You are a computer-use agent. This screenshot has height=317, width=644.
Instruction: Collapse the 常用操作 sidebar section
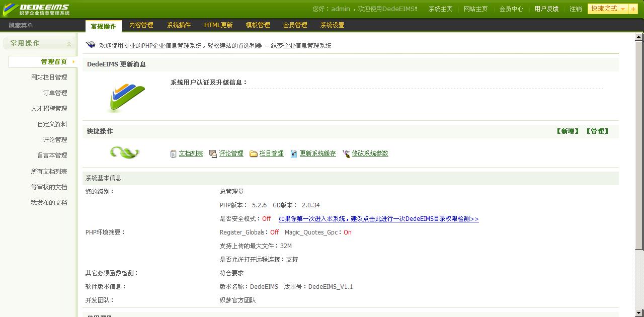[69, 44]
